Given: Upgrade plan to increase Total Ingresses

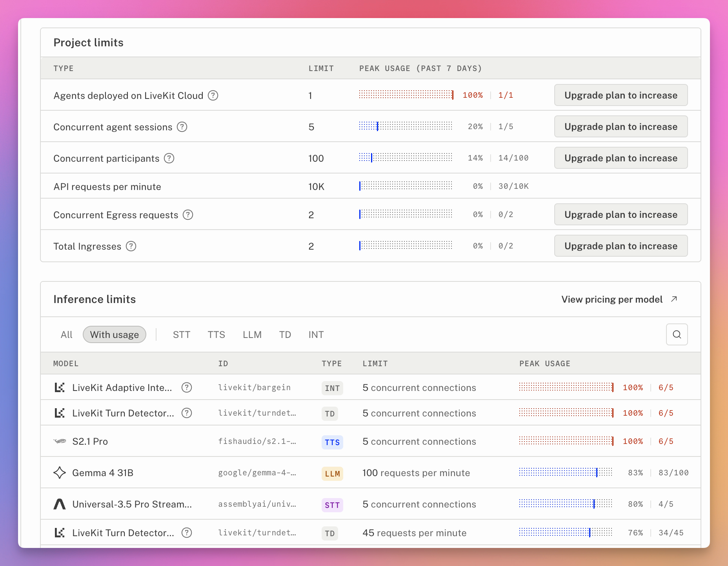Looking at the screenshot, I should click(x=621, y=246).
